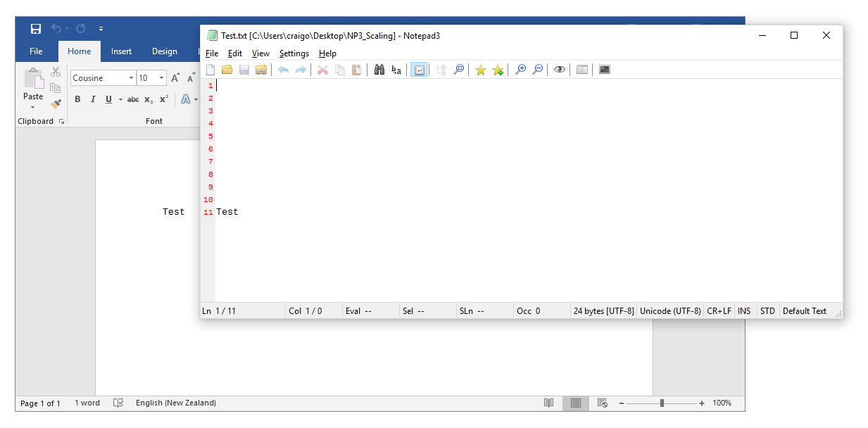Select the Home tab in Word
Image resolution: width=868 pixels, height=428 pixels.
[79, 51]
